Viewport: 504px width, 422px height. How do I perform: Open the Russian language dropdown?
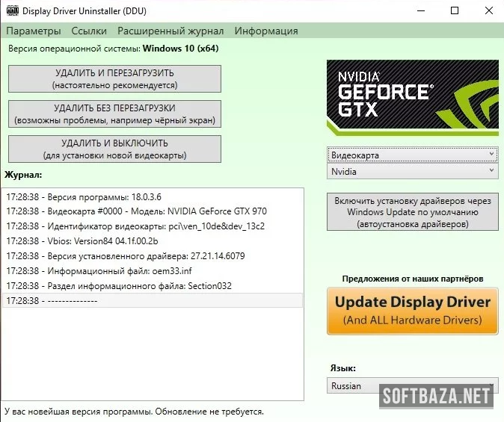click(x=412, y=386)
